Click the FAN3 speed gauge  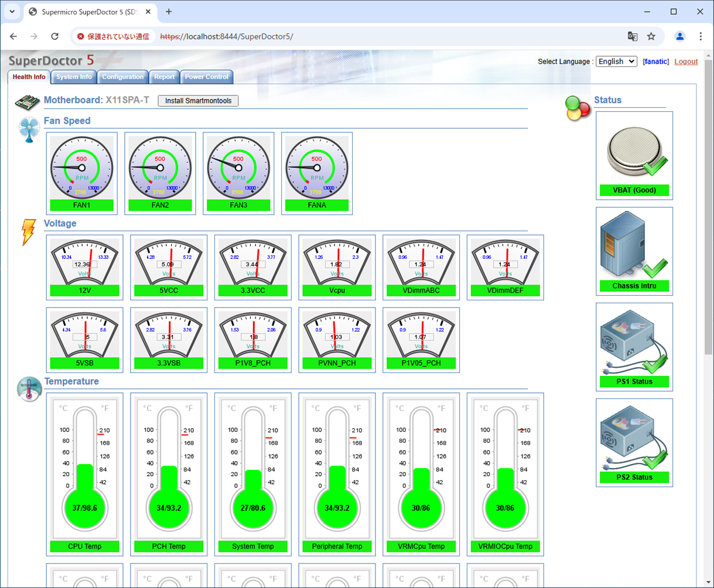pyautogui.click(x=238, y=173)
